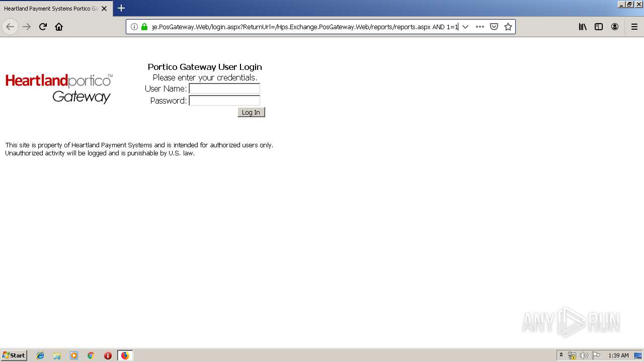Click the 'This site is property of Heartland' line
644x362 pixels.
click(139, 145)
